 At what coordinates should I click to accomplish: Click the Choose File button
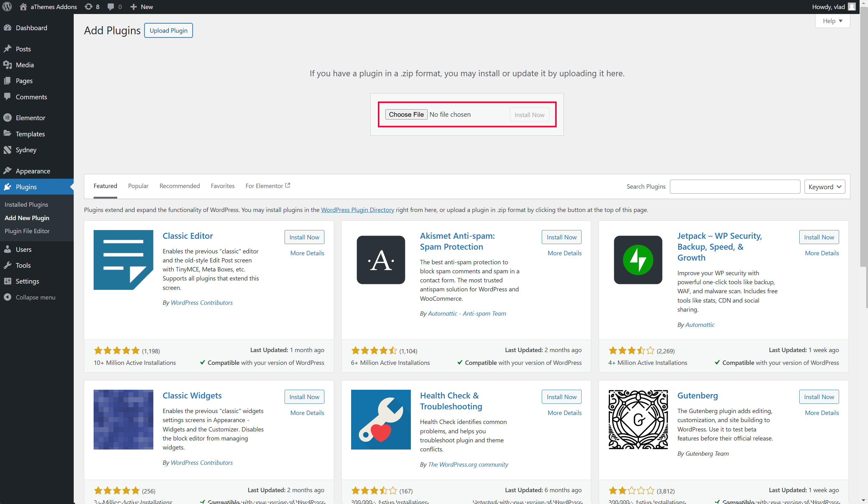tap(406, 115)
